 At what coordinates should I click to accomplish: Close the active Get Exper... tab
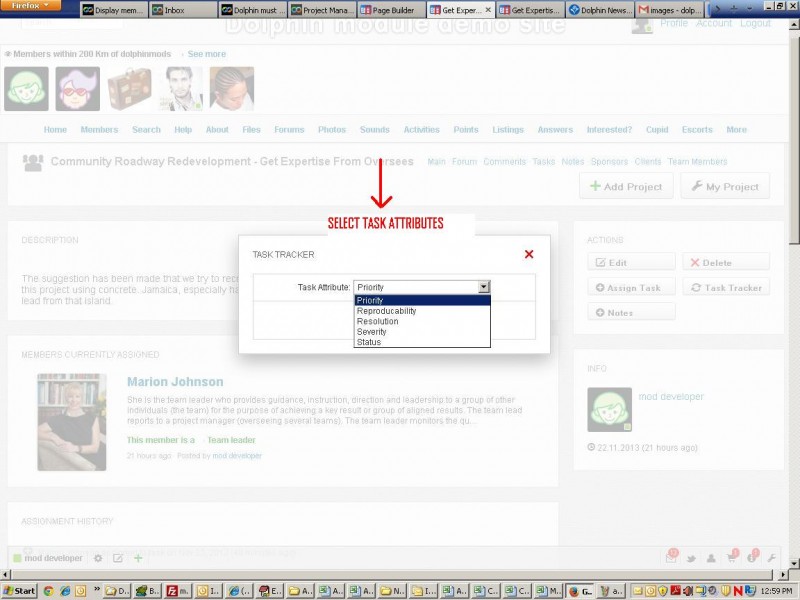coord(488,10)
